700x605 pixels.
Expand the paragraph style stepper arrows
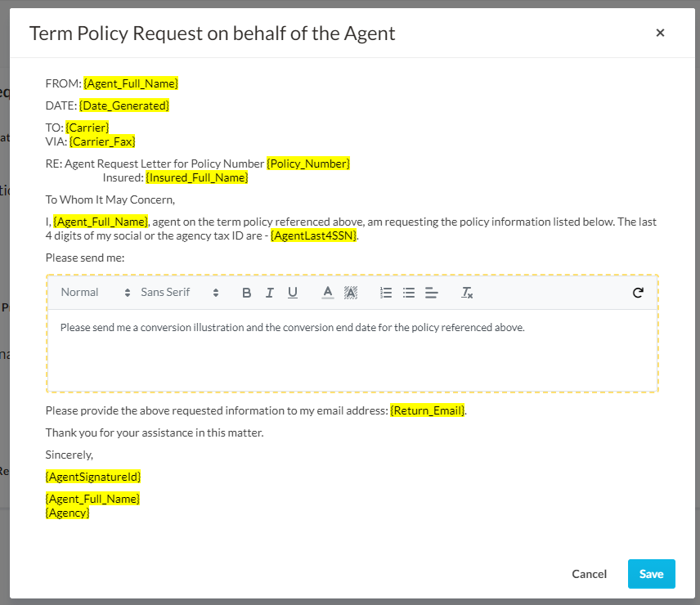pos(128,292)
